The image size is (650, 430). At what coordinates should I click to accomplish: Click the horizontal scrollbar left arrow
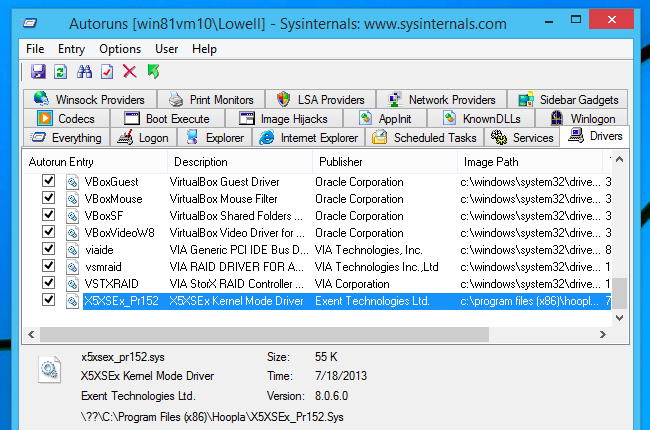32,334
